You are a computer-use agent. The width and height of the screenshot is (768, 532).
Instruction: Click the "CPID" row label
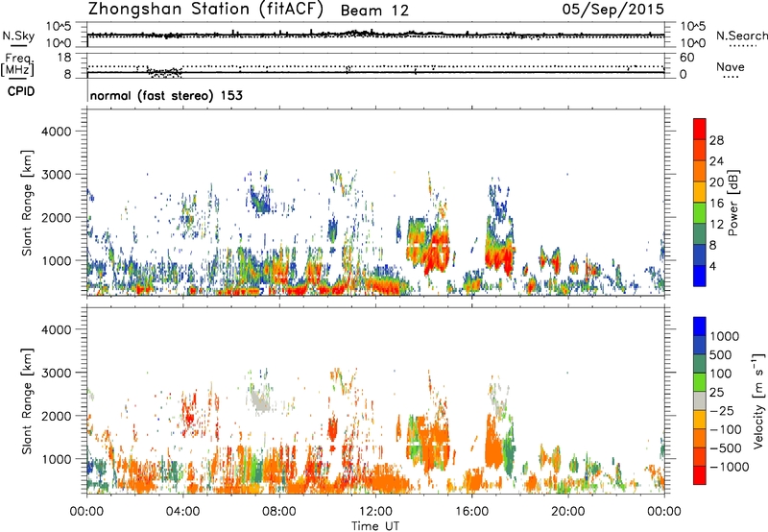[x=21, y=91]
